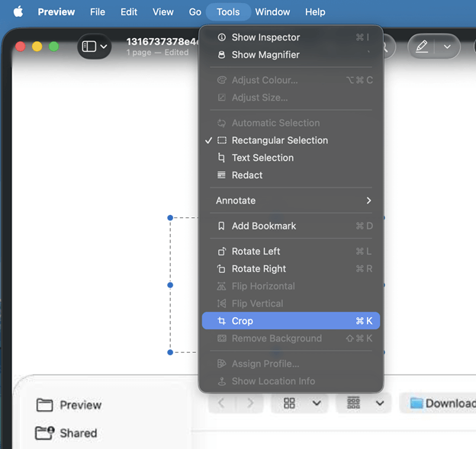Switch to Text Selection mode
Screen dimensions: 476x449
click(262, 158)
